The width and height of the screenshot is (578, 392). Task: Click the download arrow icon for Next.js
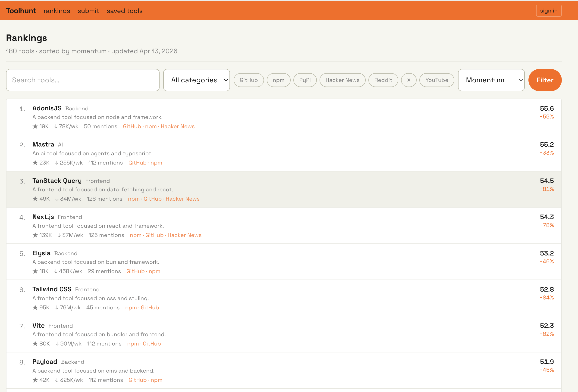[59, 235]
